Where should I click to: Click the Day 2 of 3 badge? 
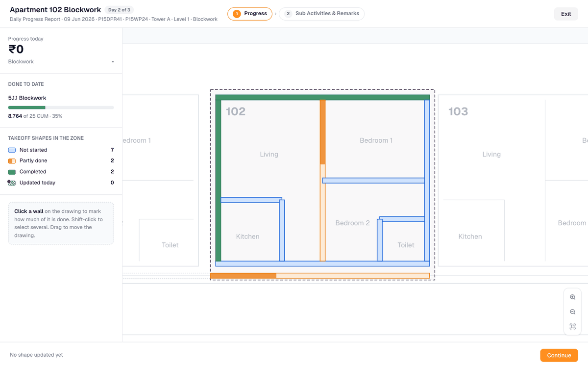(119, 10)
